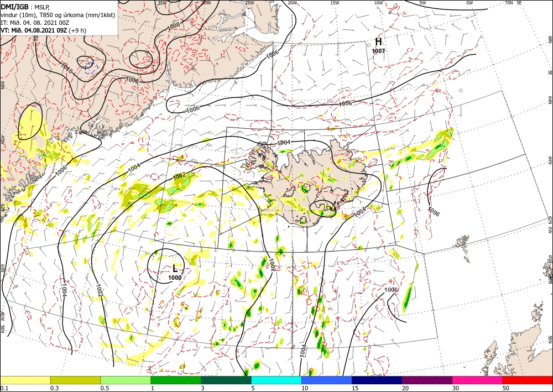
Task: Click the "vindur (10m), T850 og úrkoma" line
Action: click(x=58, y=15)
